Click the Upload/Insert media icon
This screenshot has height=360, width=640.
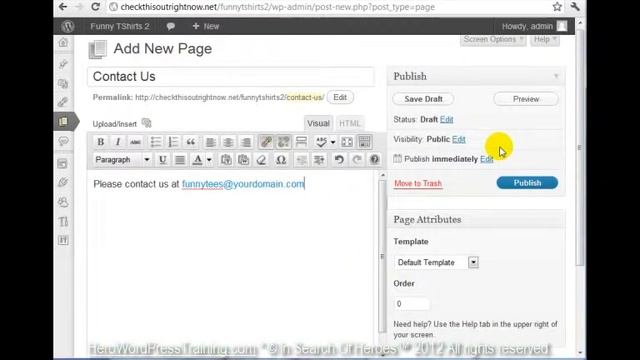coord(147,123)
